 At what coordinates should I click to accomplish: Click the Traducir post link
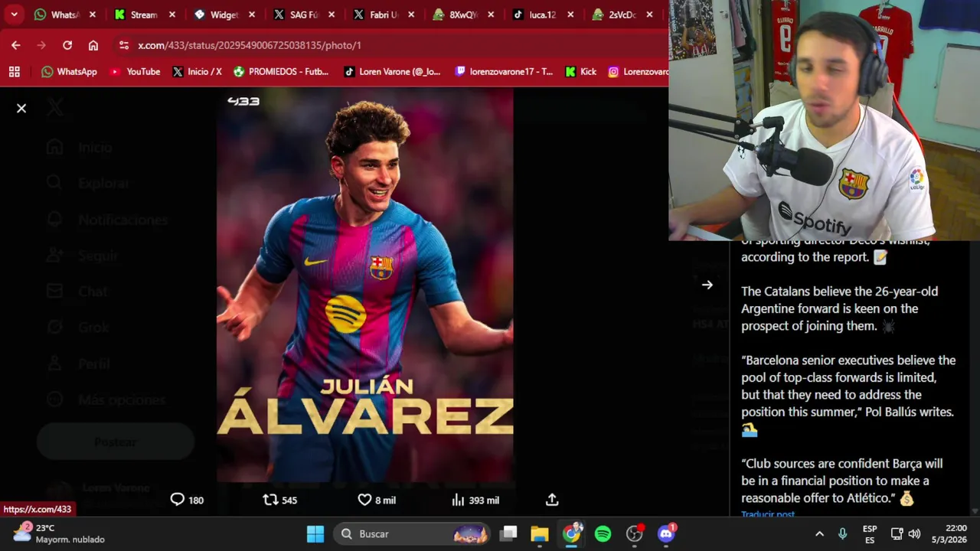click(768, 514)
